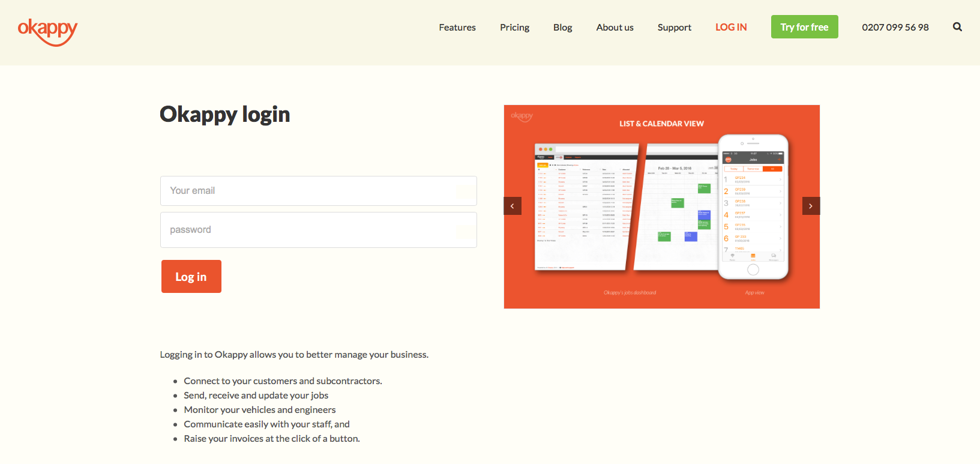
Task: Click the List & Calendar View slide image
Action: point(662,207)
